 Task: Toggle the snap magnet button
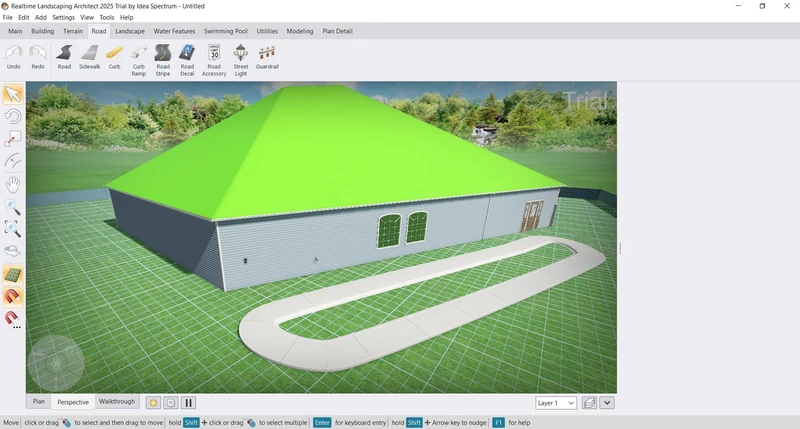(x=13, y=297)
